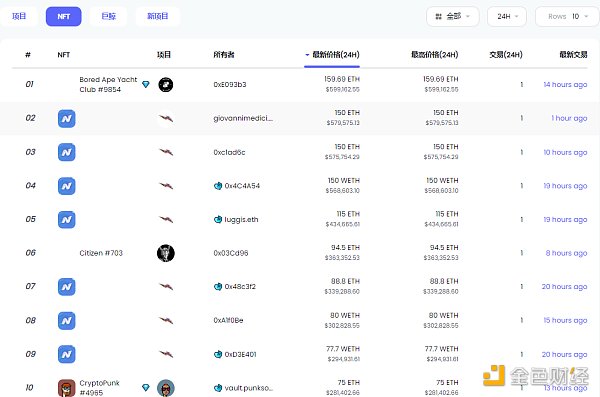600x397 pixels.
Task: Sort by 最高价格(24H) column header
Action: [434, 55]
